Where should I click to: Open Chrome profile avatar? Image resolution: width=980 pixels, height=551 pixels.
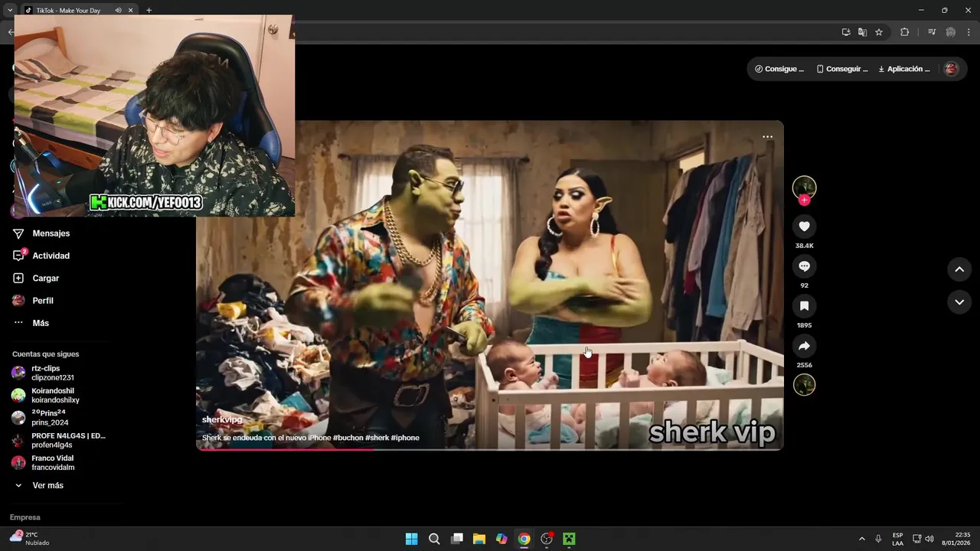(951, 32)
